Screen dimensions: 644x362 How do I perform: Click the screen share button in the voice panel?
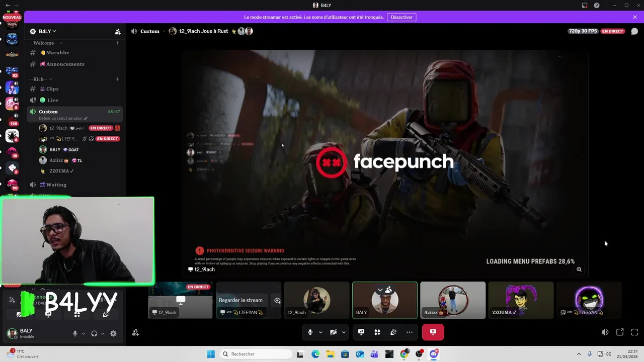(x=48, y=314)
